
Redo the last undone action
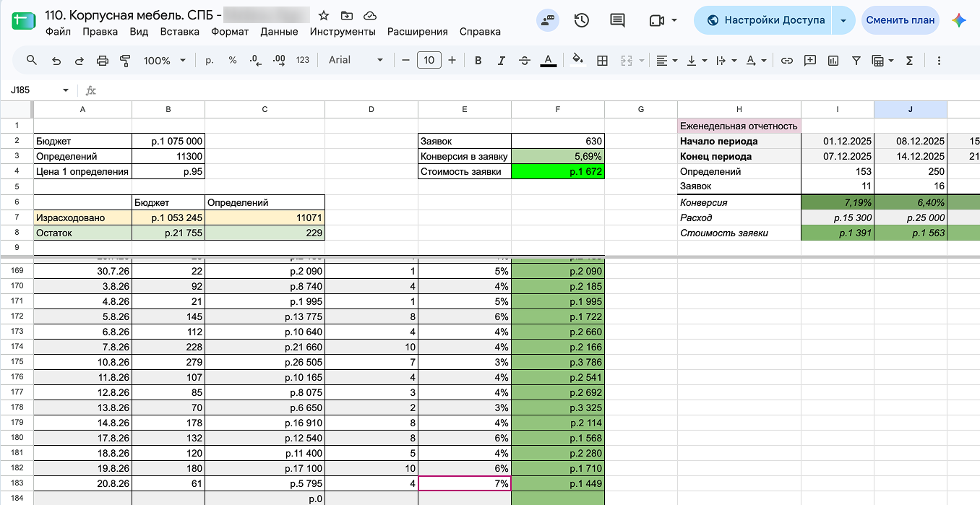79,61
